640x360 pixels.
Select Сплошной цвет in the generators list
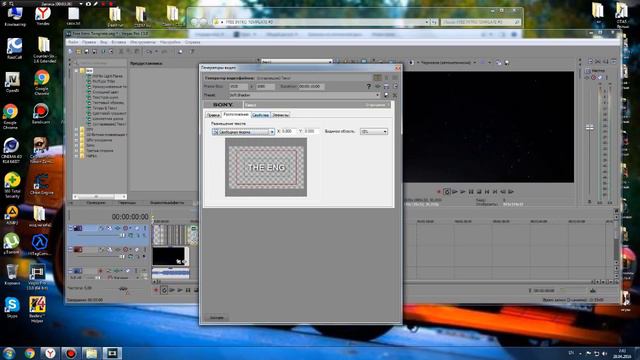[105, 92]
